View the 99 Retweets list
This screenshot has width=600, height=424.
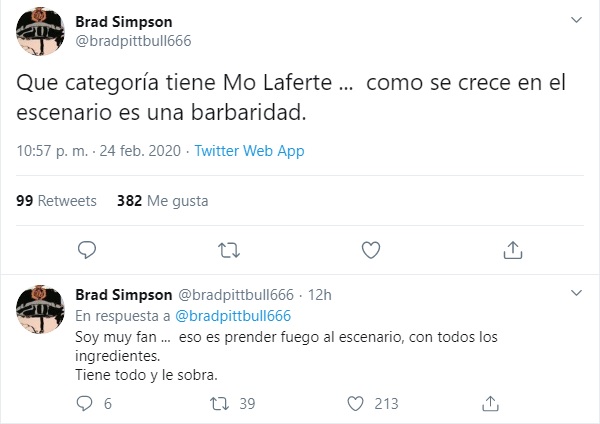(57, 200)
